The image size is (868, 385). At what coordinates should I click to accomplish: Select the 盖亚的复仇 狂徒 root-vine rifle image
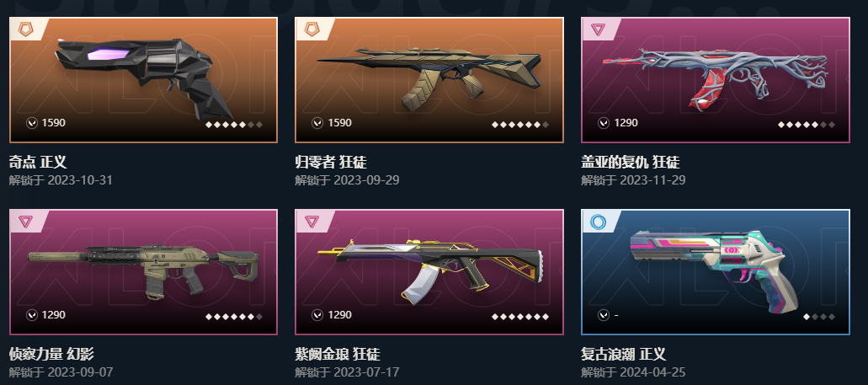tap(716, 77)
